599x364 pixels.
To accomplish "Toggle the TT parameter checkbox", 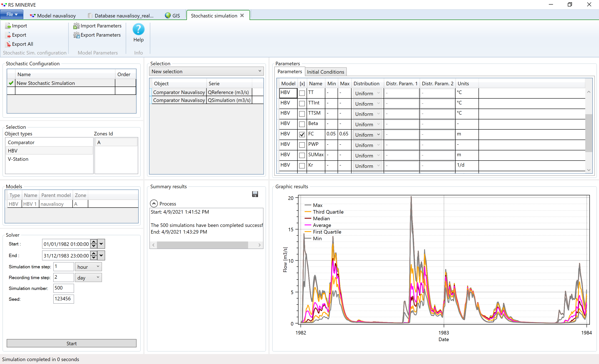I will click(302, 92).
